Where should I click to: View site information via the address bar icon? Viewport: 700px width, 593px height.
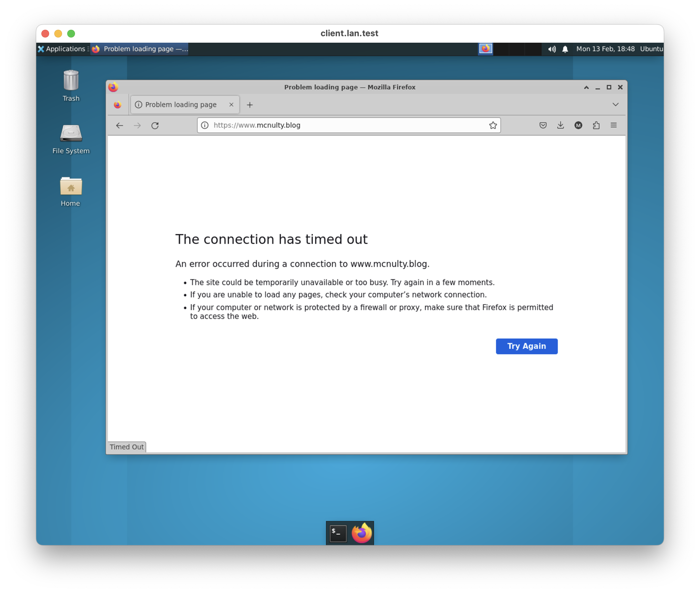coord(204,125)
